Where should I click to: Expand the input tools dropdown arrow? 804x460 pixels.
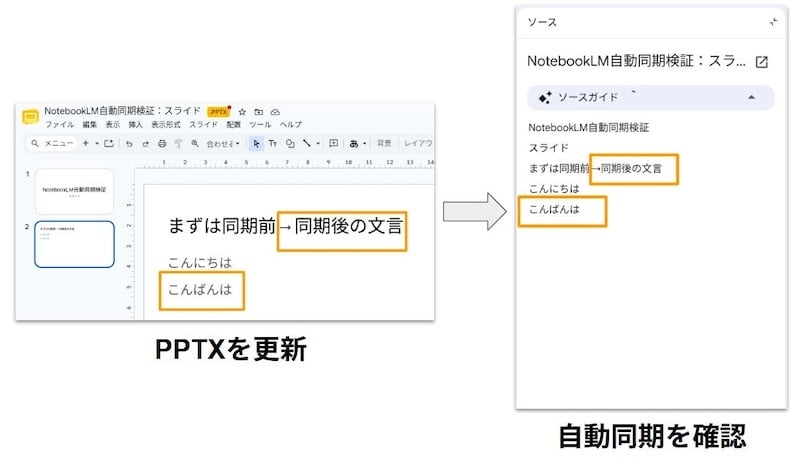click(x=365, y=144)
